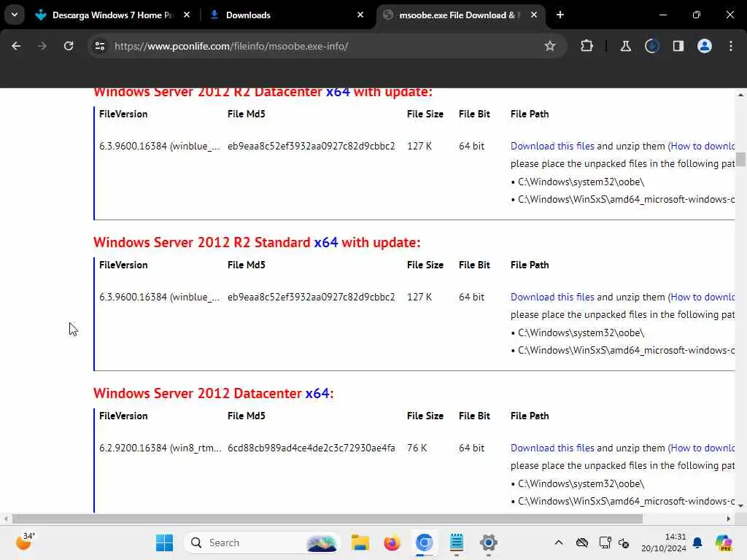
Task: Select heading Windows Server 2012 Datacenter x64
Action: click(214, 393)
